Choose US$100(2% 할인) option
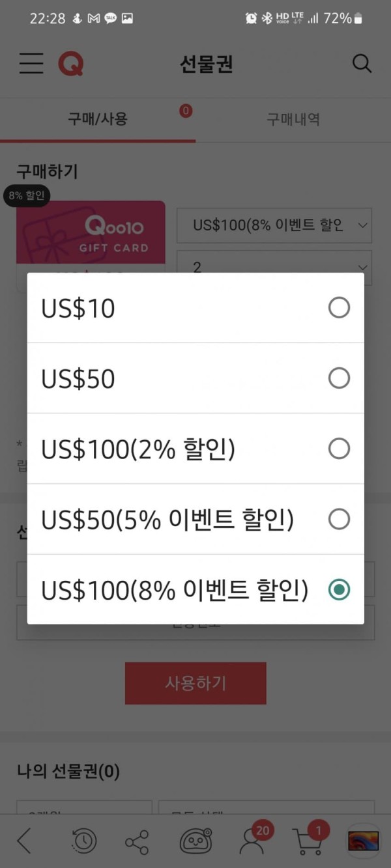This screenshot has width=391, height=868. coord(195,449)
